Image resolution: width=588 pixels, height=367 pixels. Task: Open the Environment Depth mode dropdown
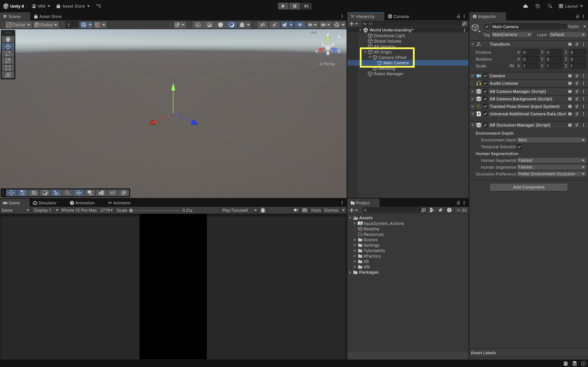551,140
